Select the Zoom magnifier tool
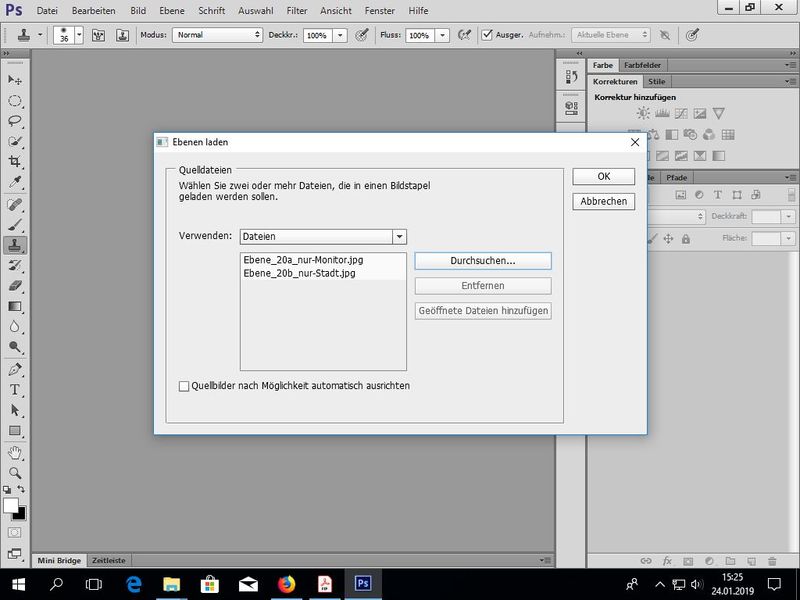Screen dimensions: 800x600 pos(15,472)
